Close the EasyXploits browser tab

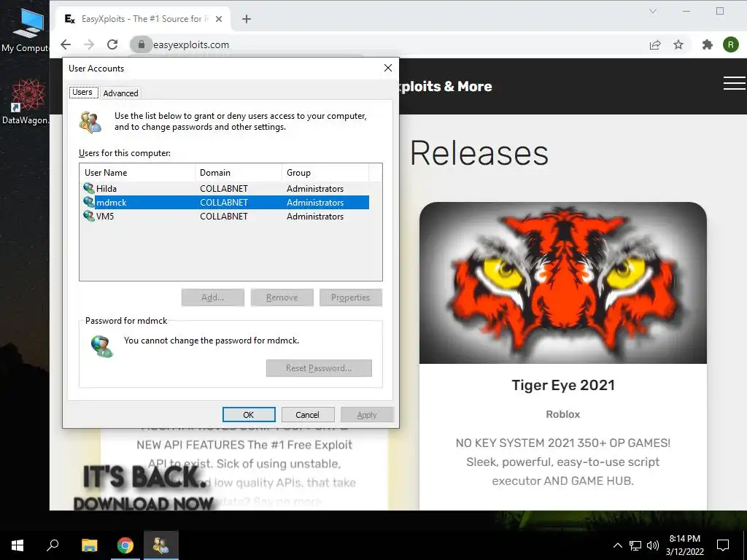tap(219, 19)
